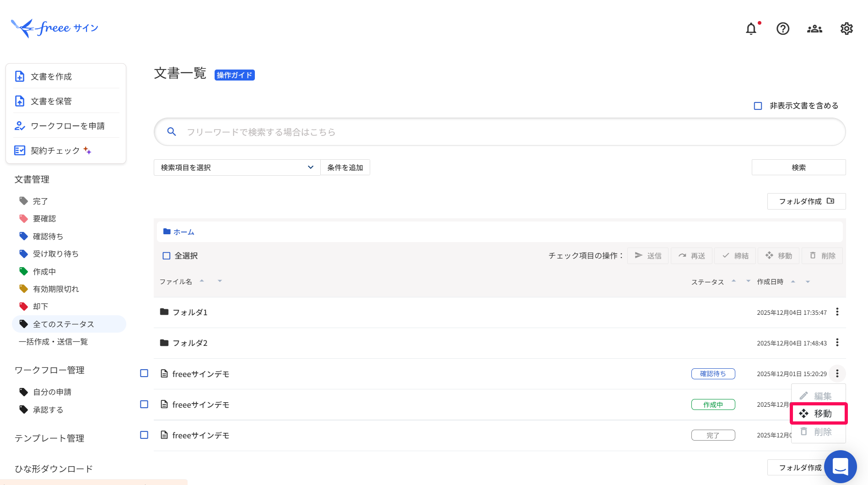Open the 検索項目を選択 dropdown
The width and height of the screenshot is (868, 485).
tap(237, 167)
